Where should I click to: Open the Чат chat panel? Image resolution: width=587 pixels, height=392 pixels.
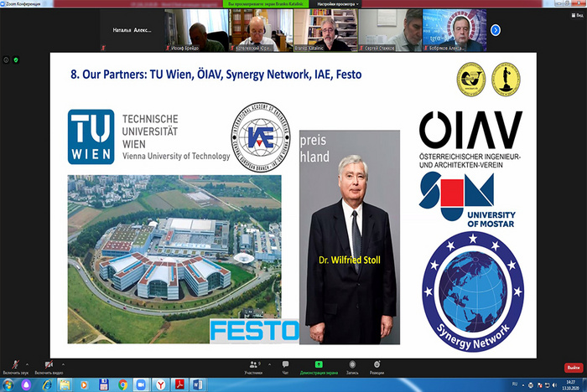tap(285, 368)
